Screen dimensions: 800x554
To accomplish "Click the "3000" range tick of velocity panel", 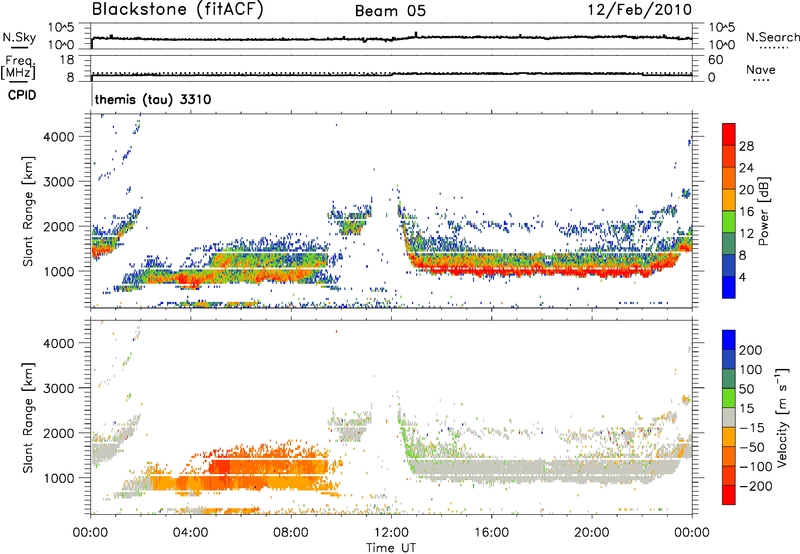I will [x=58, y=388].
